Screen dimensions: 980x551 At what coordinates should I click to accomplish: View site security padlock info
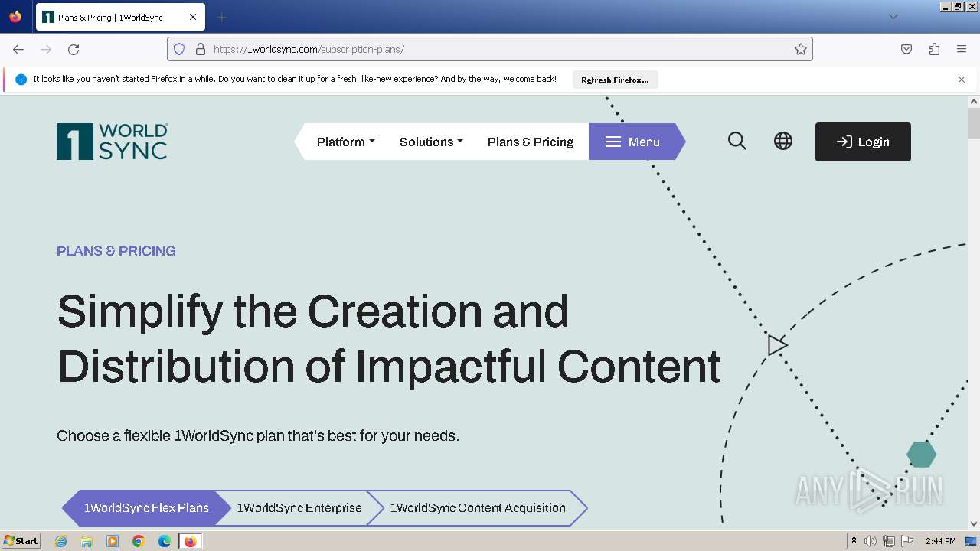(201, 49)
